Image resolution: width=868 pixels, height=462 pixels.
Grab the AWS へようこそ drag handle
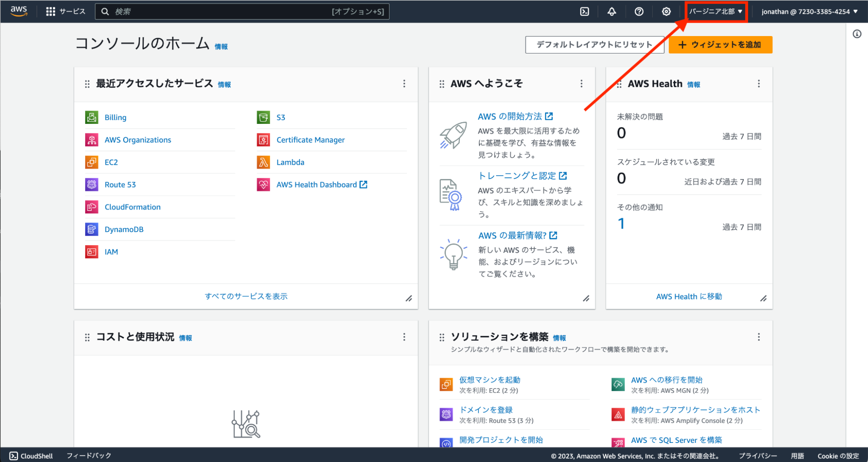442,83
